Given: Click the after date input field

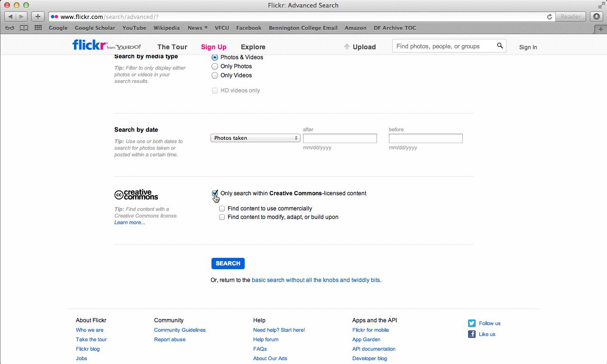Looking at the screenshot, I should tap(340, 138).
